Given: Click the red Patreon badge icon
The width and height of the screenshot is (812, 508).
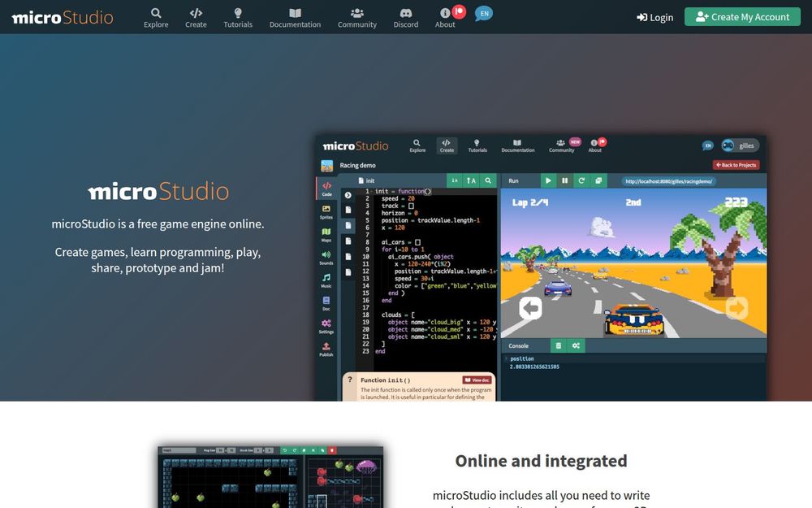Looking at the screenshot, I should tap(459, 11).
